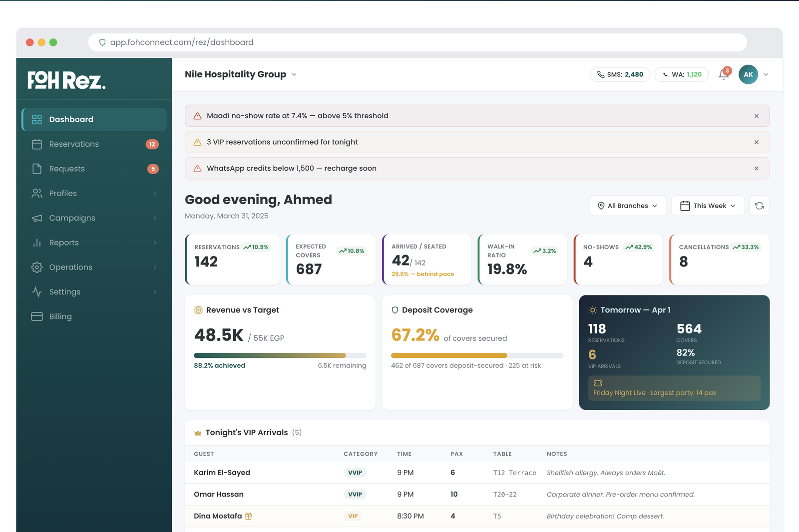The image size is (799, 532).
Task: Select Settings in the sidebar
Action: (x=64, y=291)
